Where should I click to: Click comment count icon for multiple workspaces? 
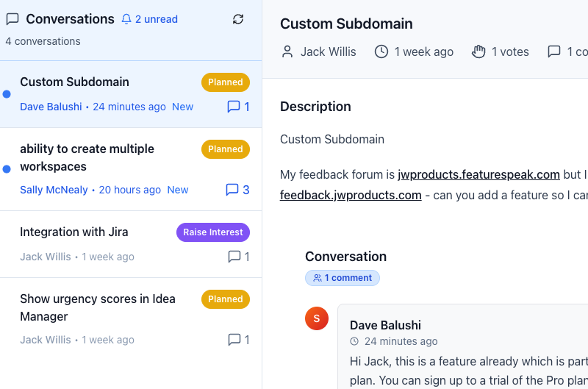(x=232, y=190)
